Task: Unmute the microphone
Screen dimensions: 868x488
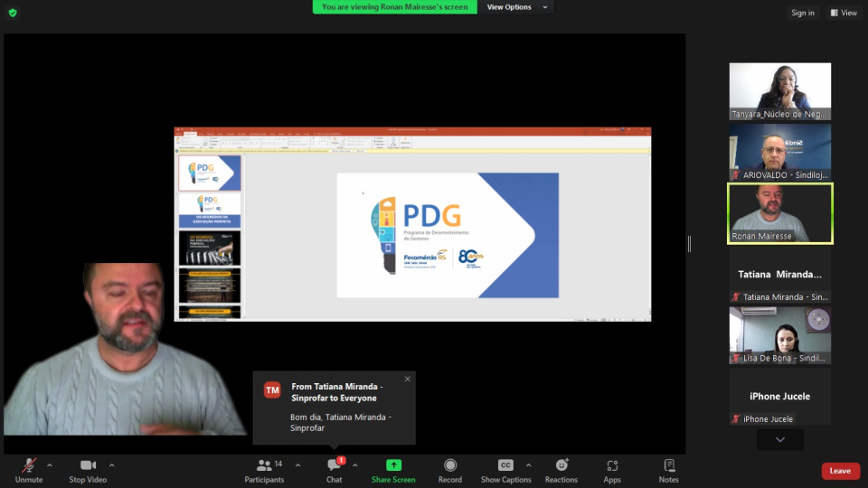Action: (29, 469)
